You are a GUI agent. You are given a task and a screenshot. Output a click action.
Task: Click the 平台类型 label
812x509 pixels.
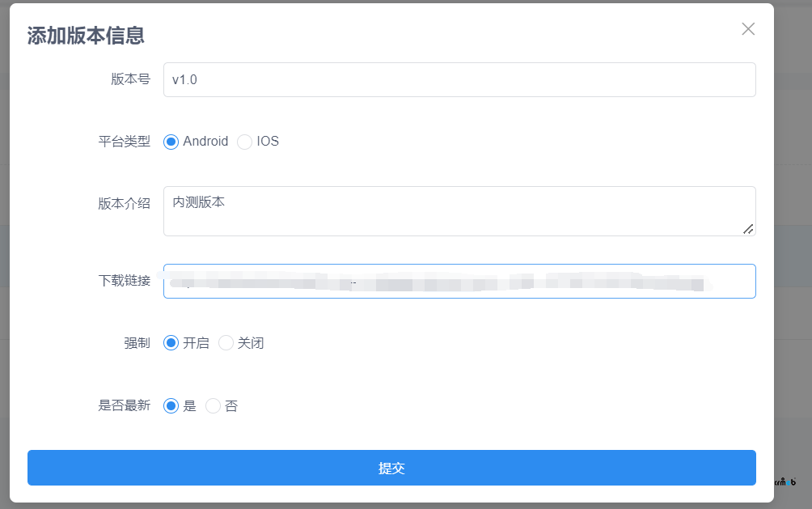125,142
